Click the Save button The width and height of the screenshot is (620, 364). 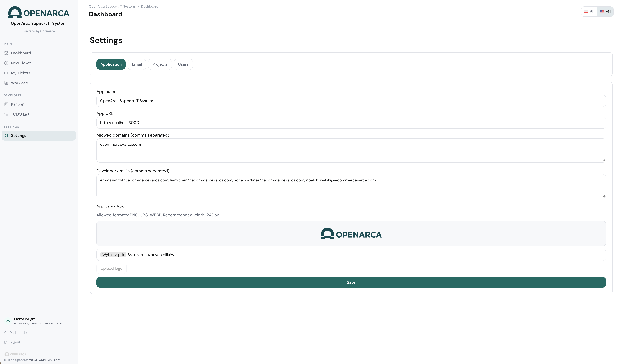point(351,282)
